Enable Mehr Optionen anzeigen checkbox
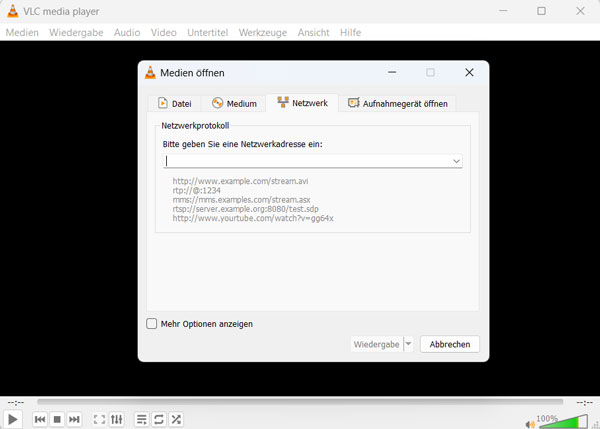The width and height of the screenshot is (600, 429). point(152,324)
